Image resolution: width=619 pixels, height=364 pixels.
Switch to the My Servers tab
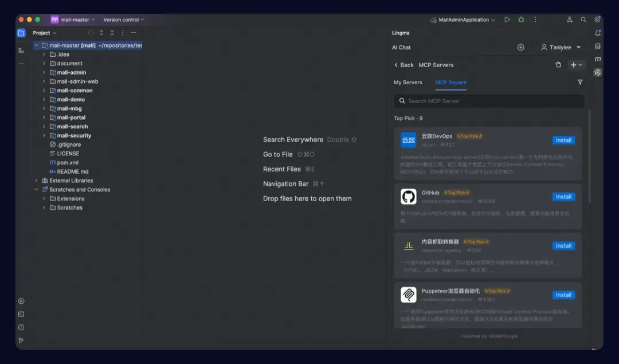coord(408,82)
